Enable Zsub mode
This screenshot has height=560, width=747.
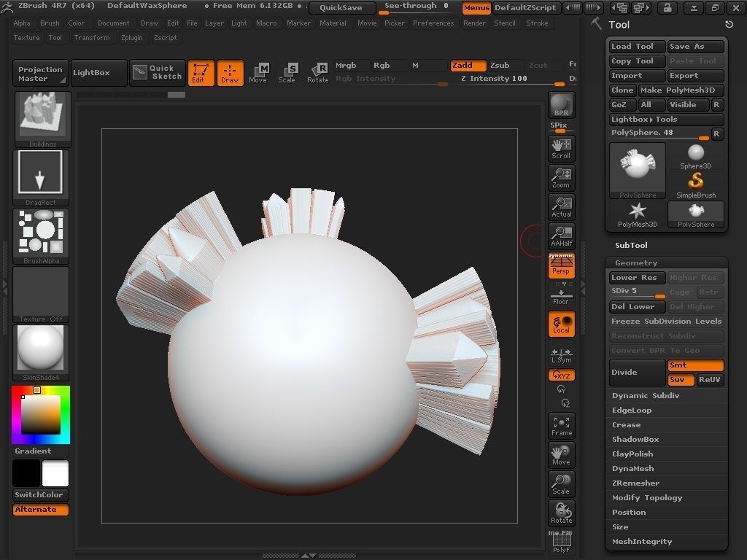point(505,65)
